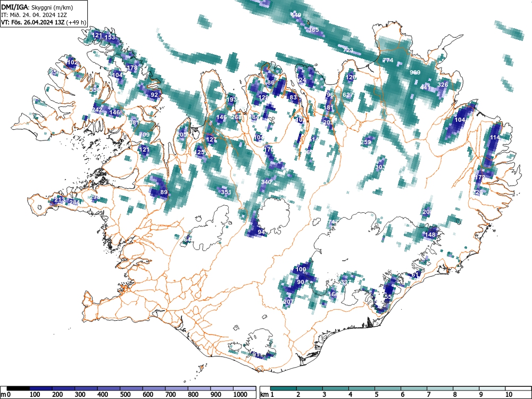Click the visibility value "172" in the east

click(x=480, y=177)
